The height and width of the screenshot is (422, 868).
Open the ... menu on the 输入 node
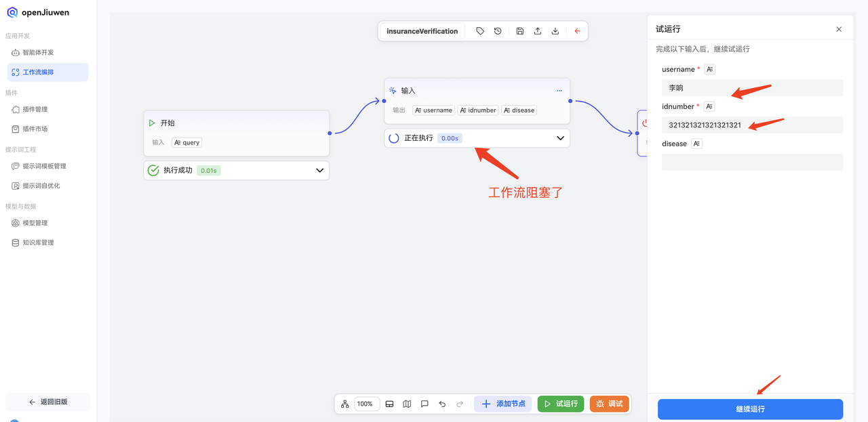coord(559,90)
